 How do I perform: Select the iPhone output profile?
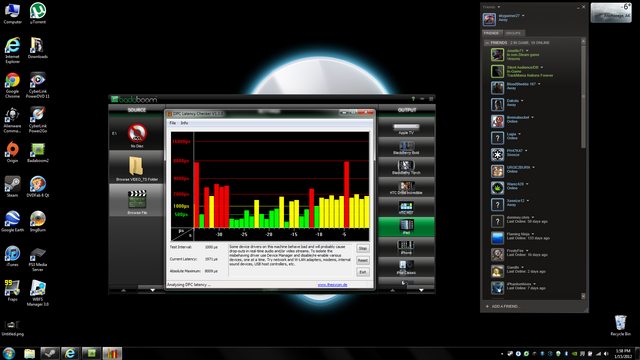point(406,247)
